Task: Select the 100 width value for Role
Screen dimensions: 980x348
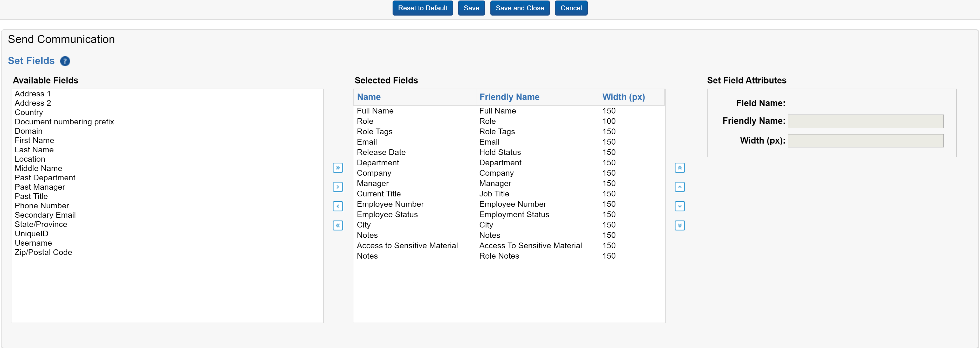Action: (x=609, y=121)
